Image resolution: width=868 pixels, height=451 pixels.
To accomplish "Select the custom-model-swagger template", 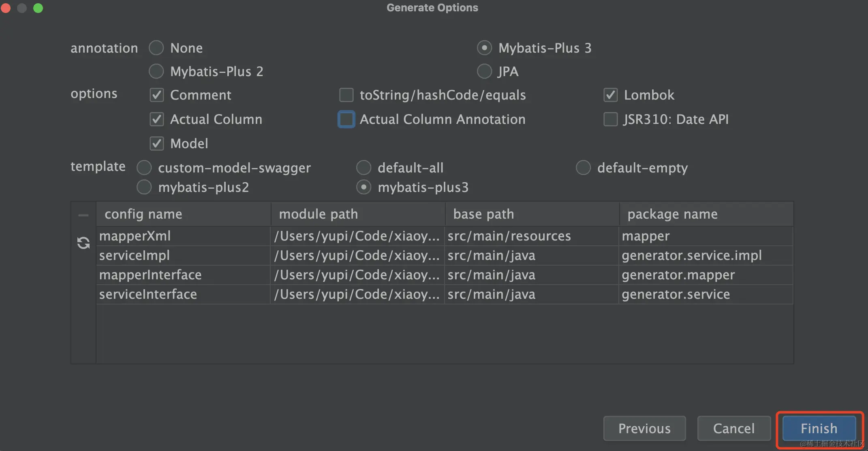I will click(144, 168).
